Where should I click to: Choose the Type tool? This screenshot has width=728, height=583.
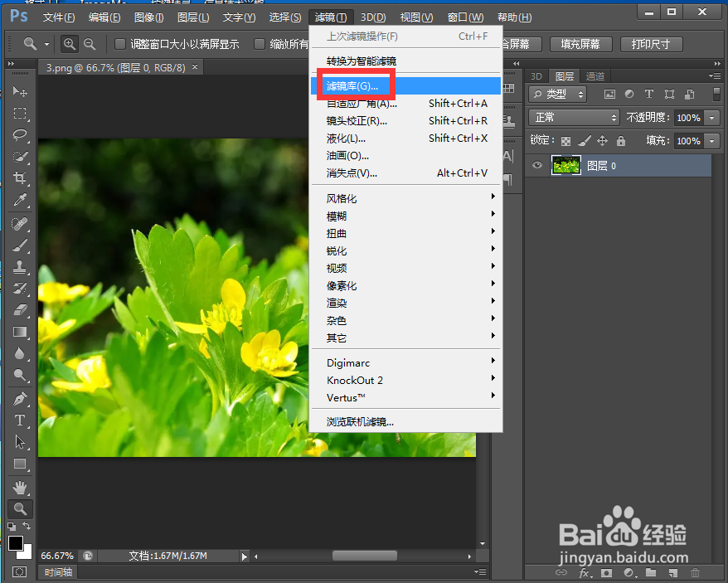[20, 420]
